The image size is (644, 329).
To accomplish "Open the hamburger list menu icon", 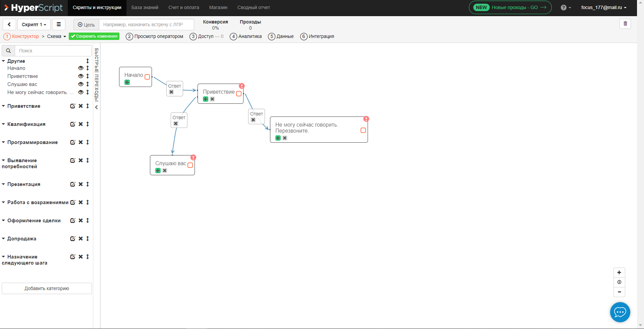I will pyautogui.click(x=59, y=25).
